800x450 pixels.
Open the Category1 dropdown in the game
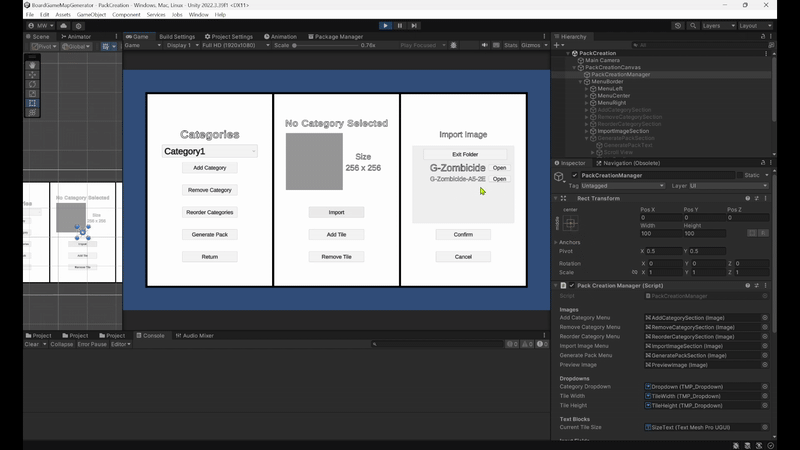click(x=210, y=151)
